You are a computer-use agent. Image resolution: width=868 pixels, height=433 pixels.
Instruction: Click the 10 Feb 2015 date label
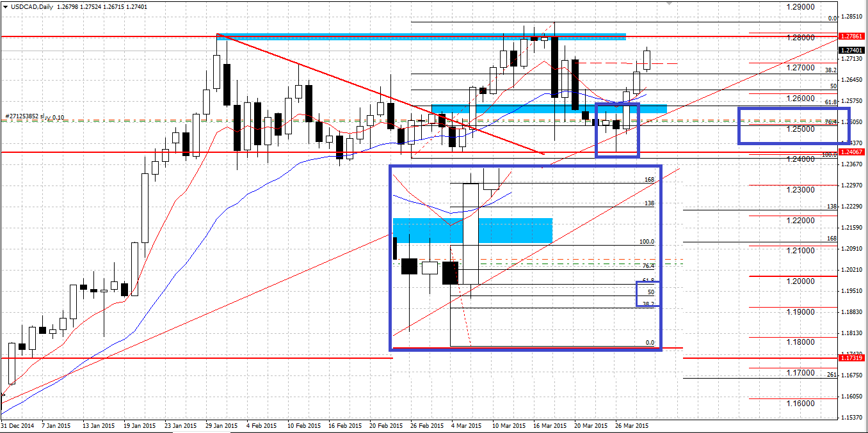304,425
